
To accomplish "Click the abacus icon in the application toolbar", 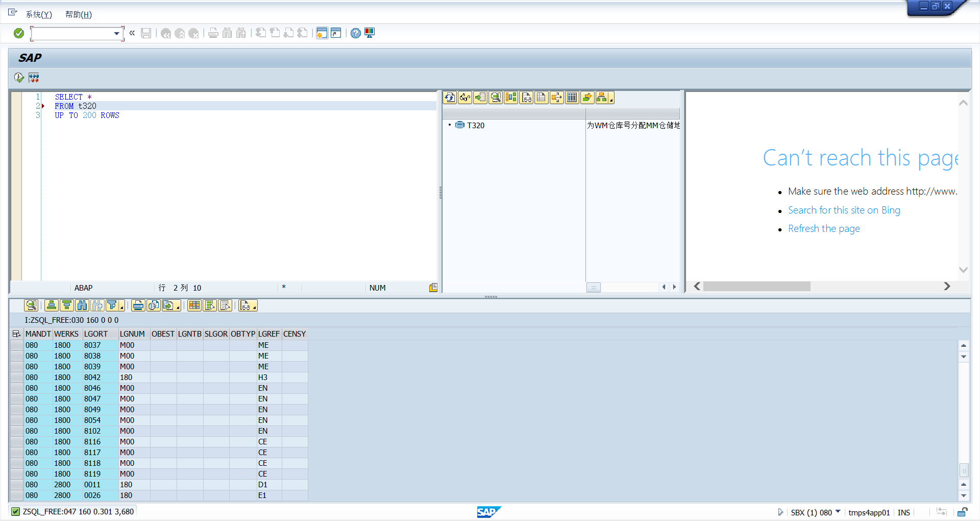I will click(34, 78).
